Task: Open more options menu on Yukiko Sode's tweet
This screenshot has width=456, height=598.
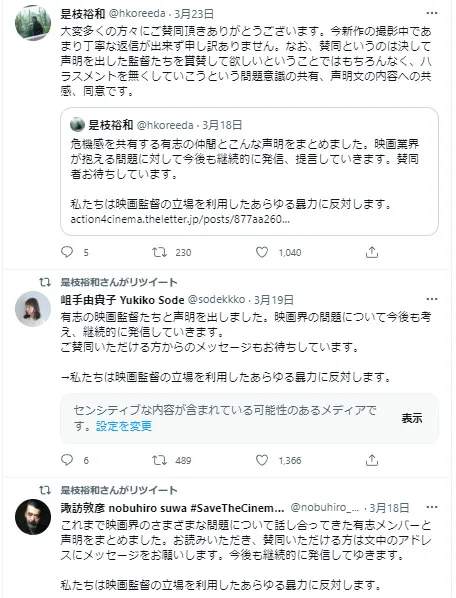Action: pyautogui.click(x=432, y=299)
